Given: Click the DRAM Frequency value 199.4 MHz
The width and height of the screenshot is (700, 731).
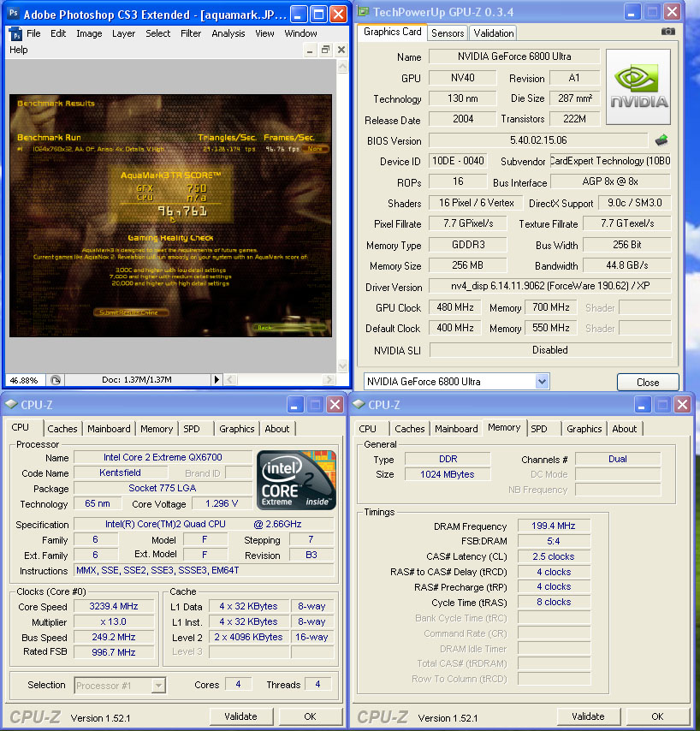Looking at the screenshot, I should [554, 526].
